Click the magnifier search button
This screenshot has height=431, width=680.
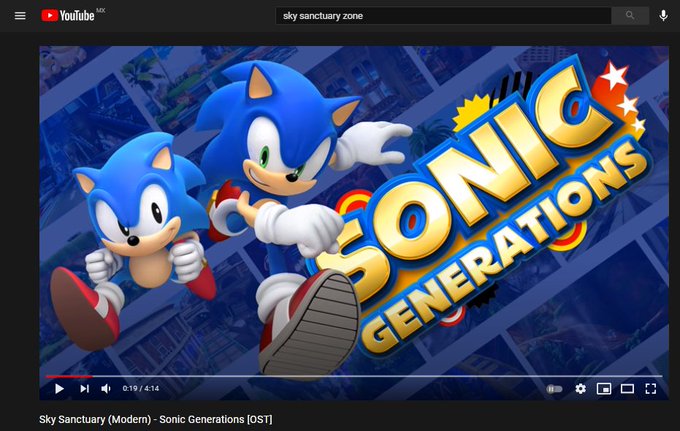[630, 16]
